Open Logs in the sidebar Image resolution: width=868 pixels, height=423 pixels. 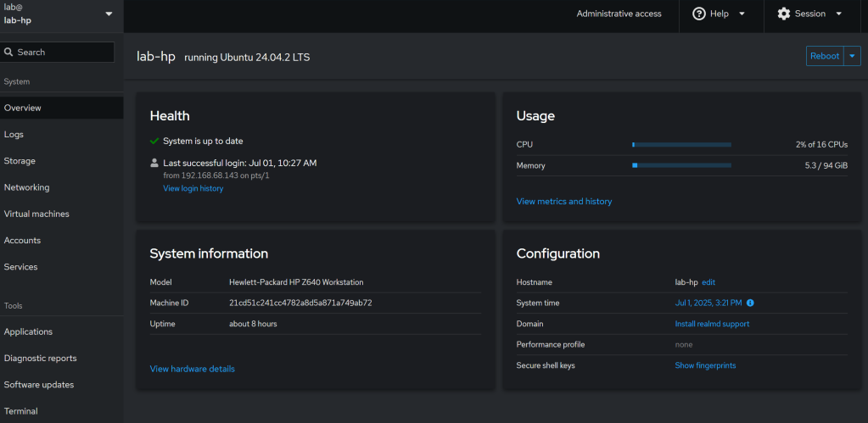pos(14,134)
